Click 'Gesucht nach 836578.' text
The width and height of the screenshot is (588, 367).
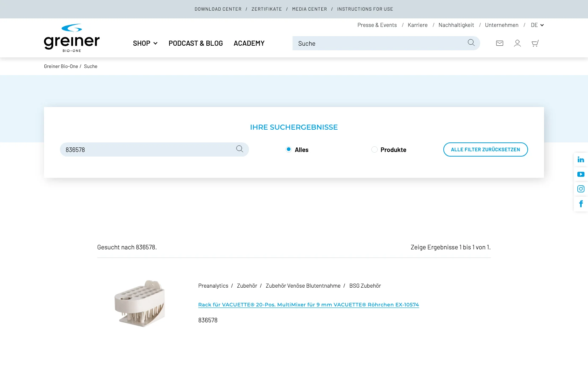click(x=127, y=247)
